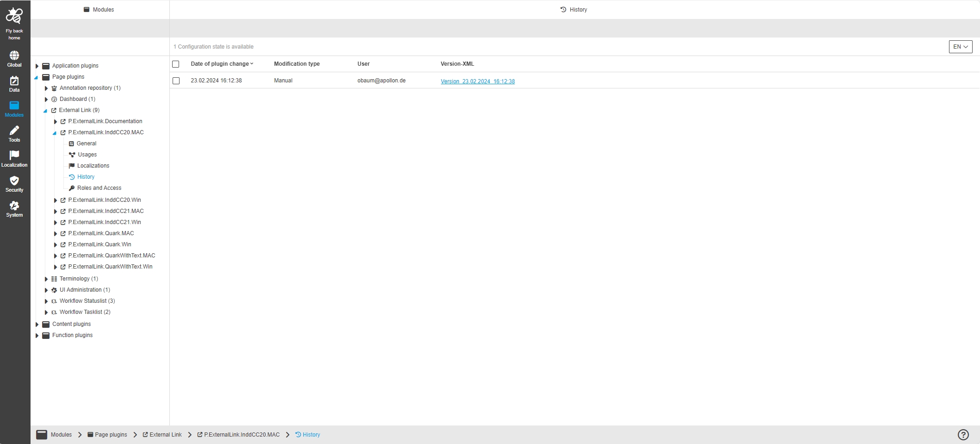Click the Dashboard gauge icon
Image resolution: width=980 pixels, height=444 pixels.
click(54, 99)
